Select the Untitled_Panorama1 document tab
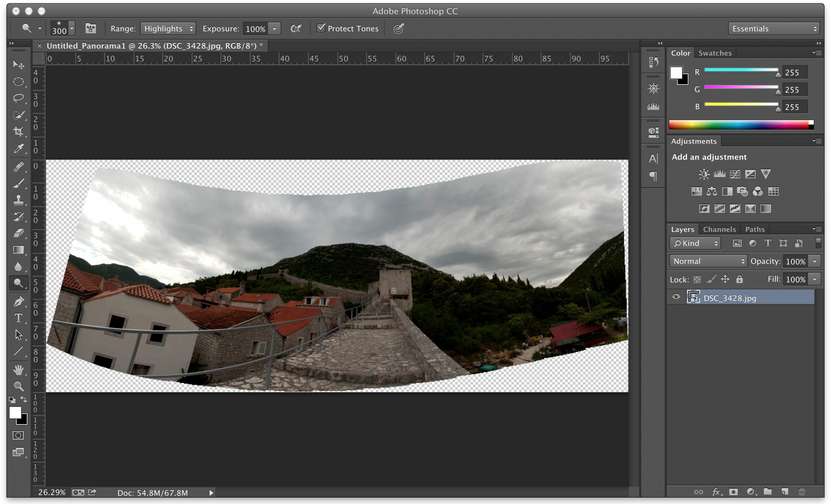 pos(155,46)
